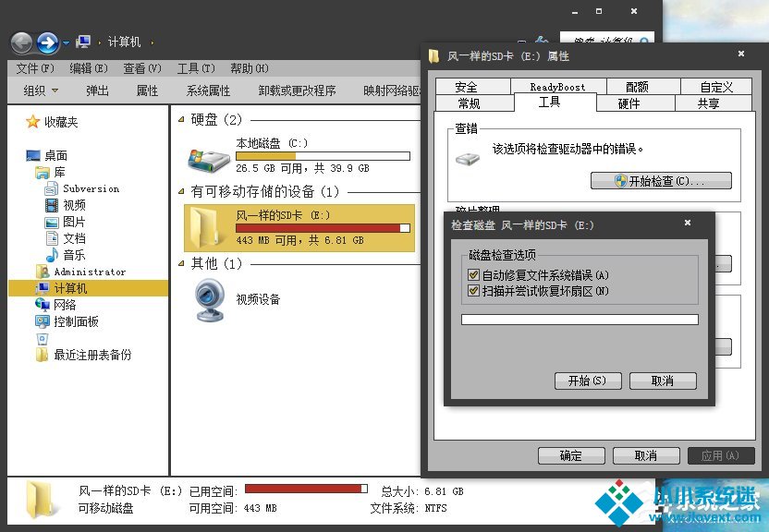Select the 收藏夹 star icon
Image resolution: width=769 pixels, height=532 pixels.
(33, 122)
